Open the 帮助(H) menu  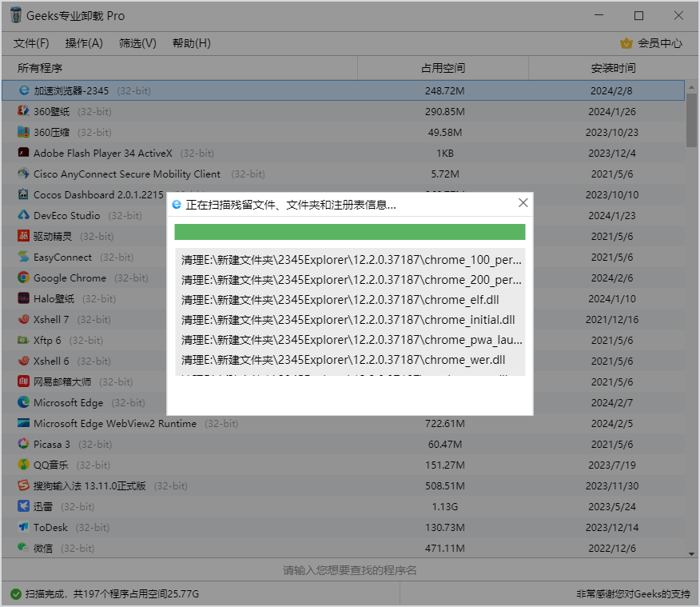[x=192, y=43]
